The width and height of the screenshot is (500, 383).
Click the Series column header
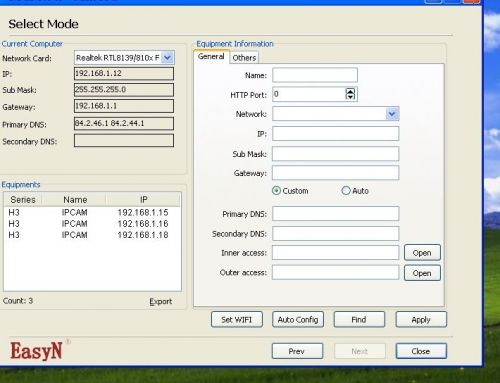pyautogui.click(x=23, y=200)
